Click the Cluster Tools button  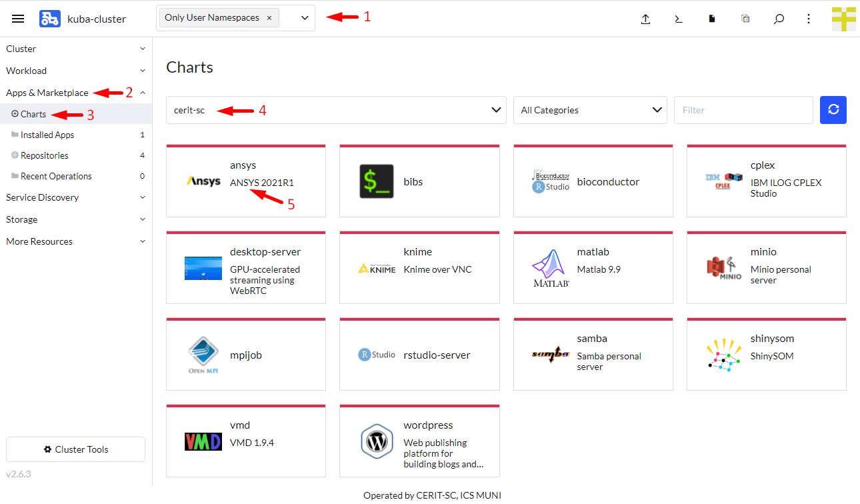coord(75,449)
